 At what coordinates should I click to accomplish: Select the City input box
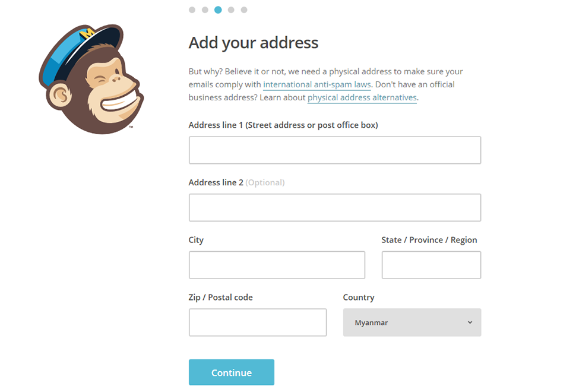click(x=277, y=265)
